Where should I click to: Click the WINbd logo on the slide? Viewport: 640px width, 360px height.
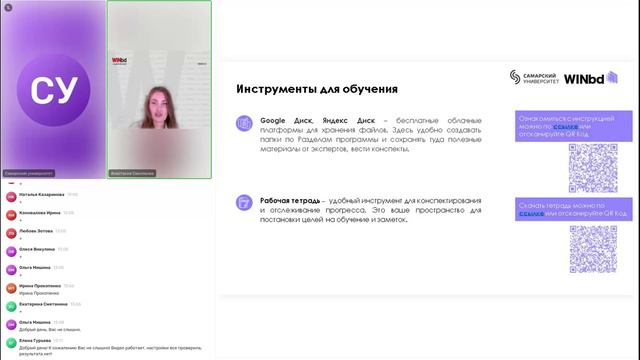pos(591,78)
